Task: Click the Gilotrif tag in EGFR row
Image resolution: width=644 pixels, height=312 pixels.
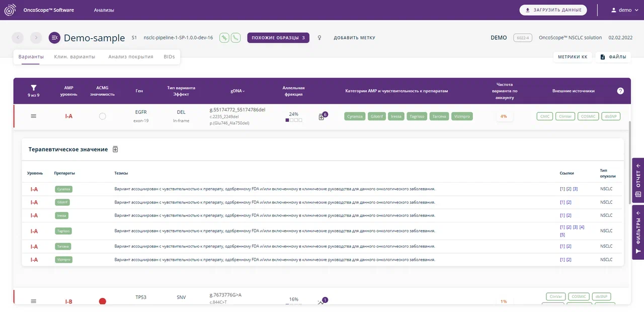Action: tap(377, 116)
